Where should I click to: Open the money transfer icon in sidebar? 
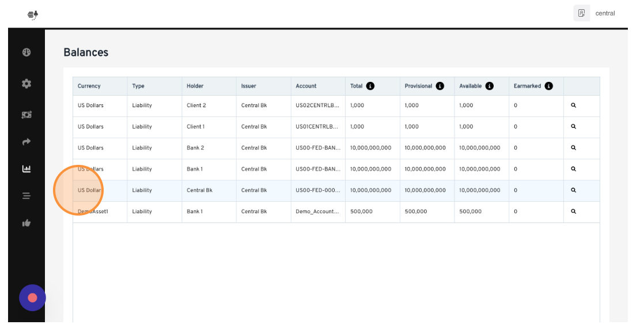coord(26,115)
